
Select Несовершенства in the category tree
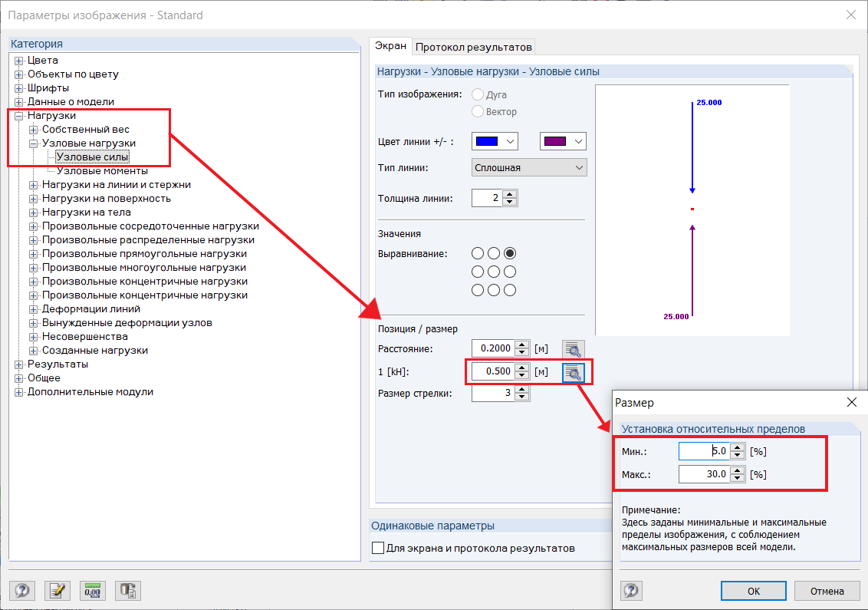coord(84,336)
